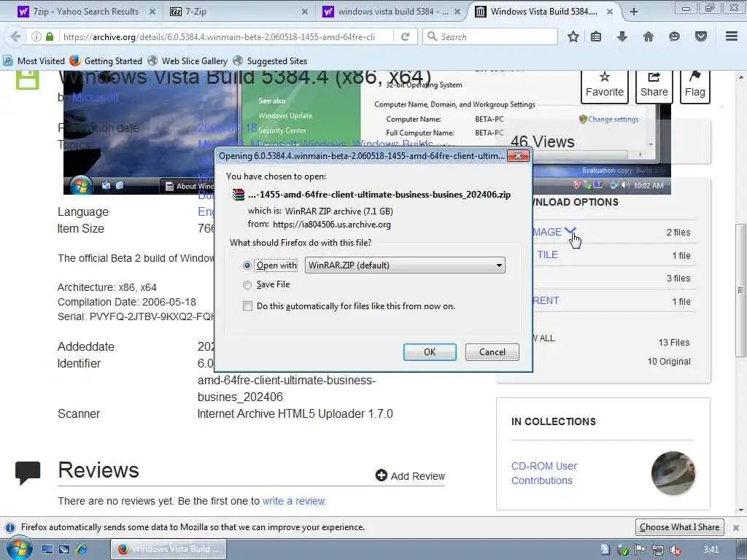This screenshot has height=560, width=747.
Task: Open Getting Started bookmark
Action: click(x=106, y=61)
